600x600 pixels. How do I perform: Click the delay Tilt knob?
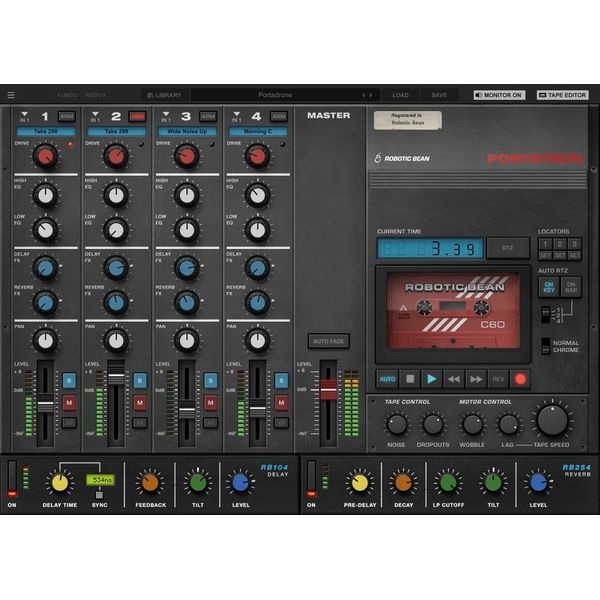click(198, 483)
